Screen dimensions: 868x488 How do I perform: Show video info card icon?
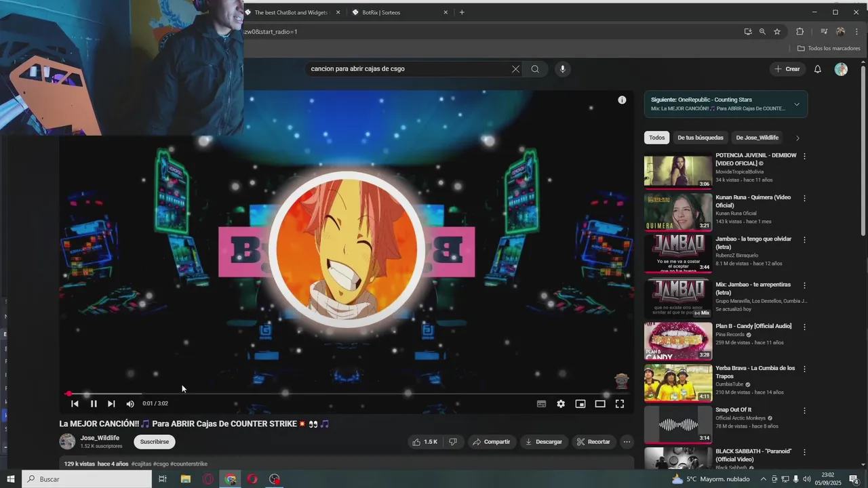point(622,100)
